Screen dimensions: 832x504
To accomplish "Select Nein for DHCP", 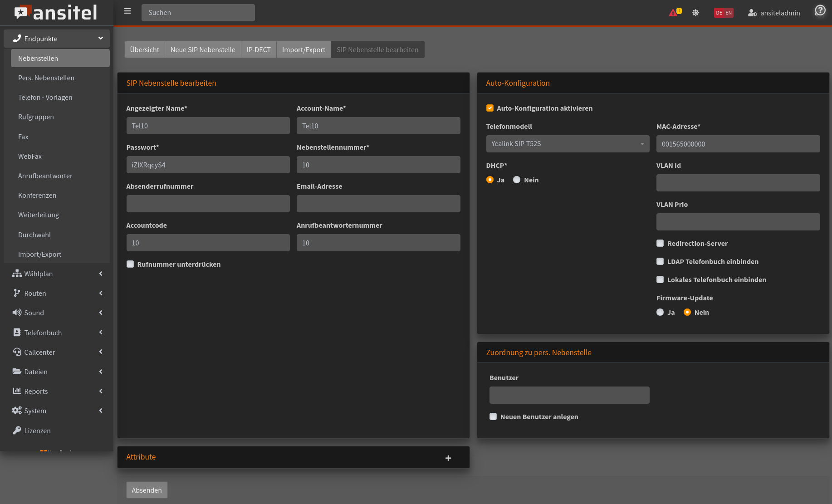I will [x=517, y=180].
